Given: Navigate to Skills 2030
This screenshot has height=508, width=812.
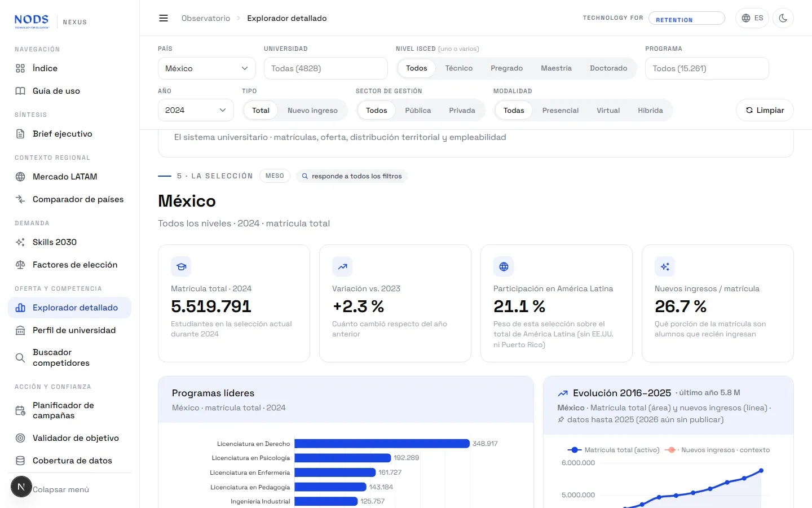Looking at the screenshot, I should [70, 242].
